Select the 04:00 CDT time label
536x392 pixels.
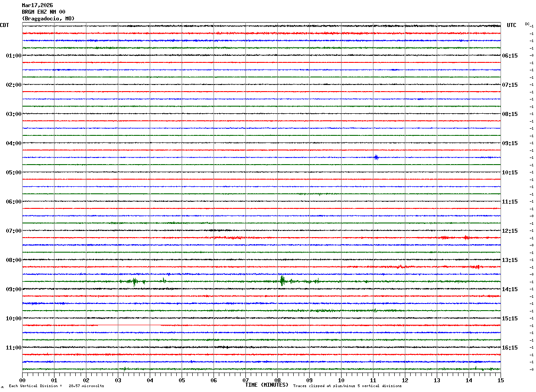pyautogui.click(x=13, y=143)
